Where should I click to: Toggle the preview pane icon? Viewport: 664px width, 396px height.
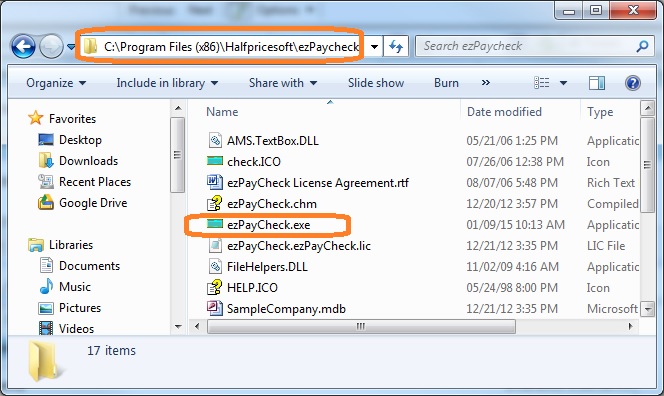597,83
